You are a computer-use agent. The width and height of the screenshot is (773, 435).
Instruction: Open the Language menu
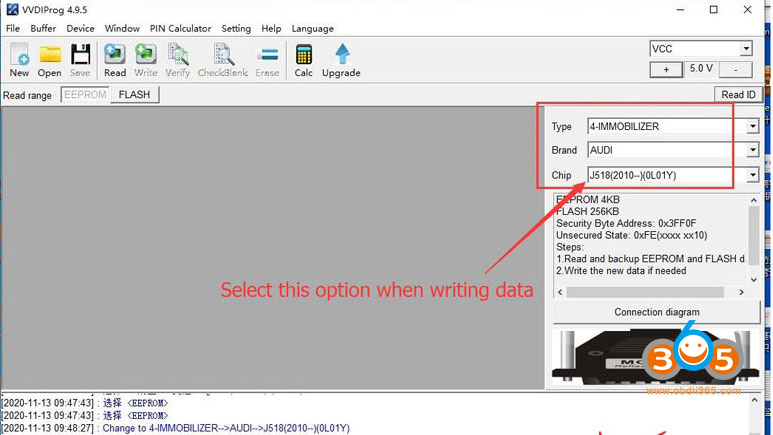tap(313, 29)
